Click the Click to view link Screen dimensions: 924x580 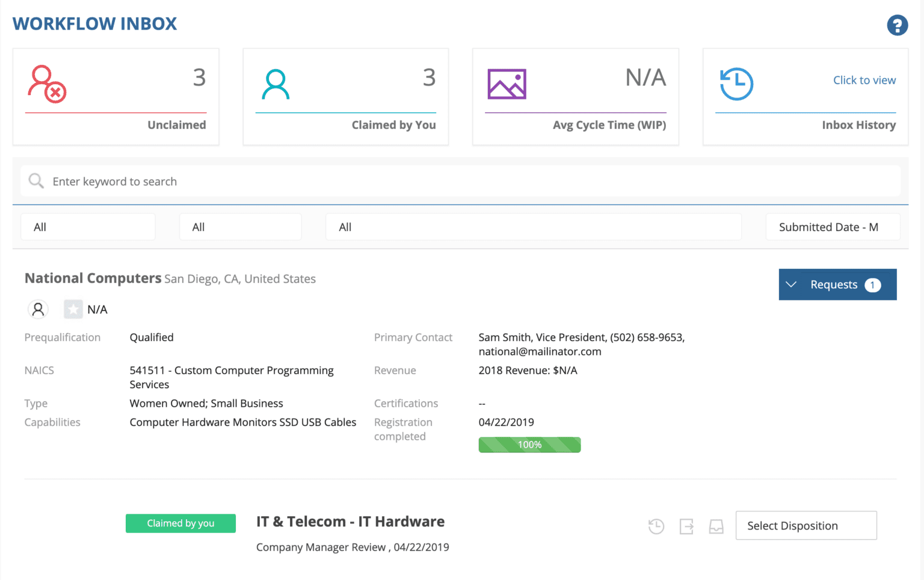click(864, 79)
